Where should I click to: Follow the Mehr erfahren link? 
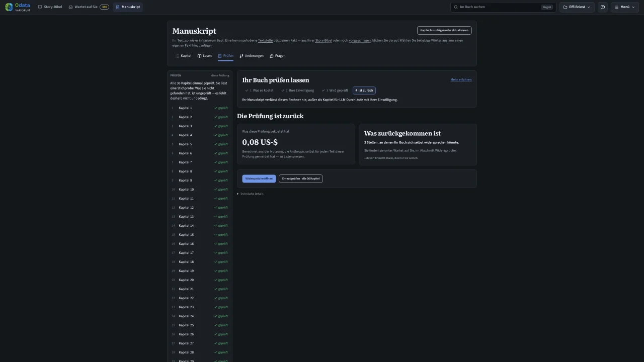pos(461,80)
